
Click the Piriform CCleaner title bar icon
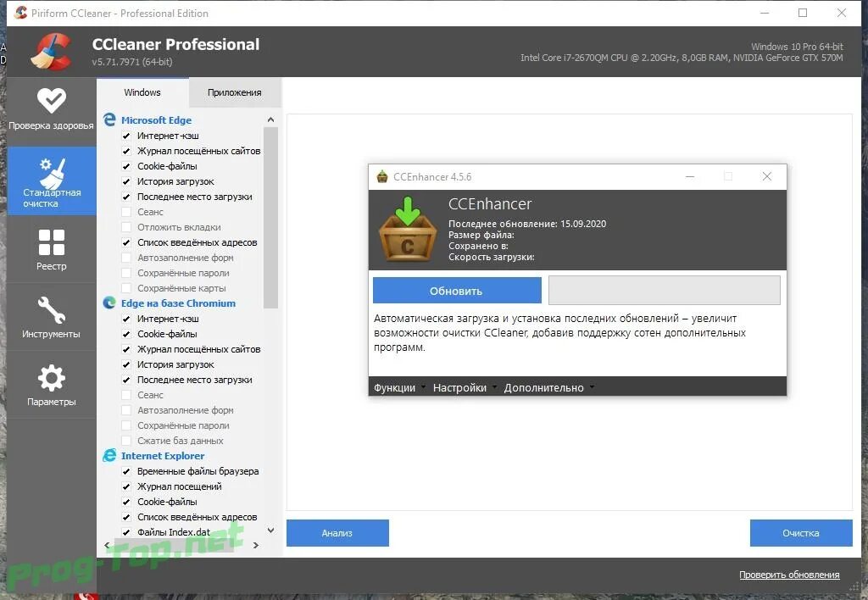tap(20, 13)
